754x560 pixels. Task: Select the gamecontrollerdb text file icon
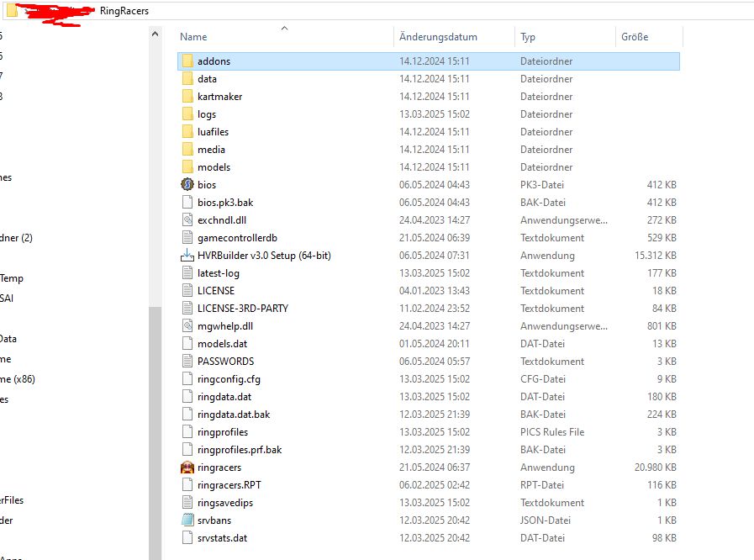tap(187, 238)
